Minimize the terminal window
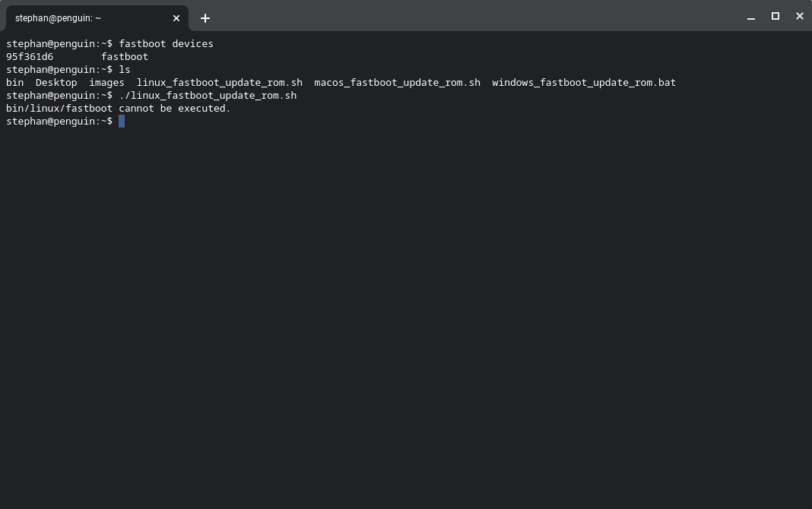 click(x=751, y=17)
